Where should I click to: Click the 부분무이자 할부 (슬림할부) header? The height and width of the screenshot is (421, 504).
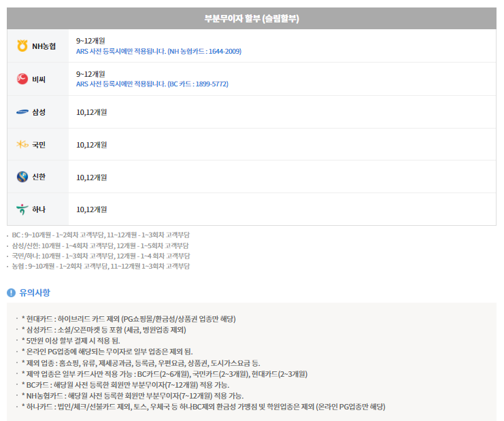pyautogui.click(x=252, y=18)
